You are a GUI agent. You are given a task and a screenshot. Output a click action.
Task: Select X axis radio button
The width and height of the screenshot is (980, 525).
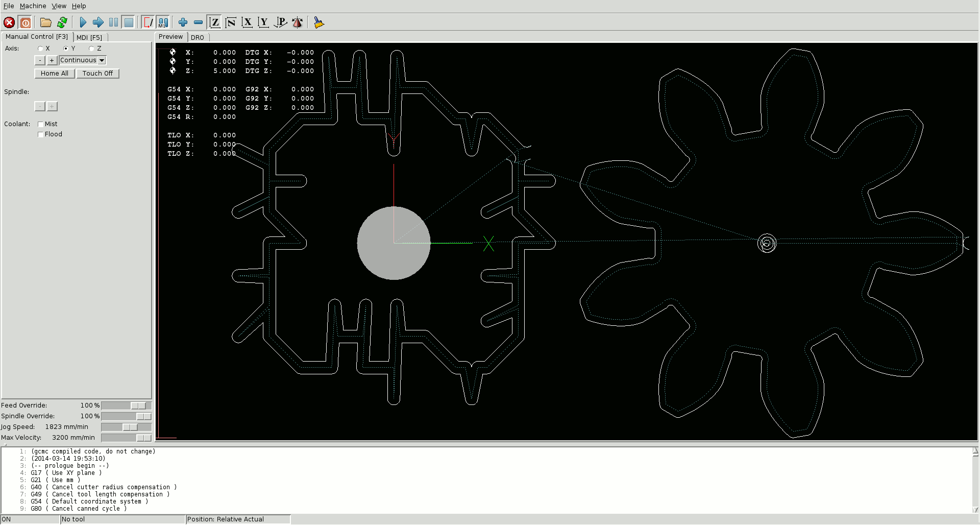[40, 49]
